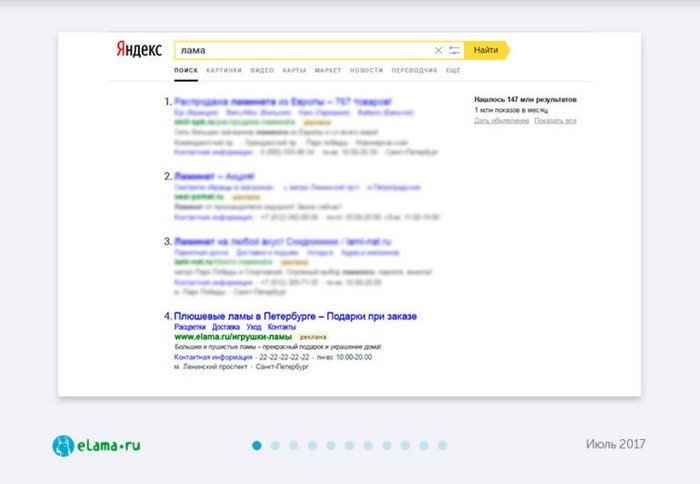Click the second blurred result title
700x484 pixels.
coord(214,176)
